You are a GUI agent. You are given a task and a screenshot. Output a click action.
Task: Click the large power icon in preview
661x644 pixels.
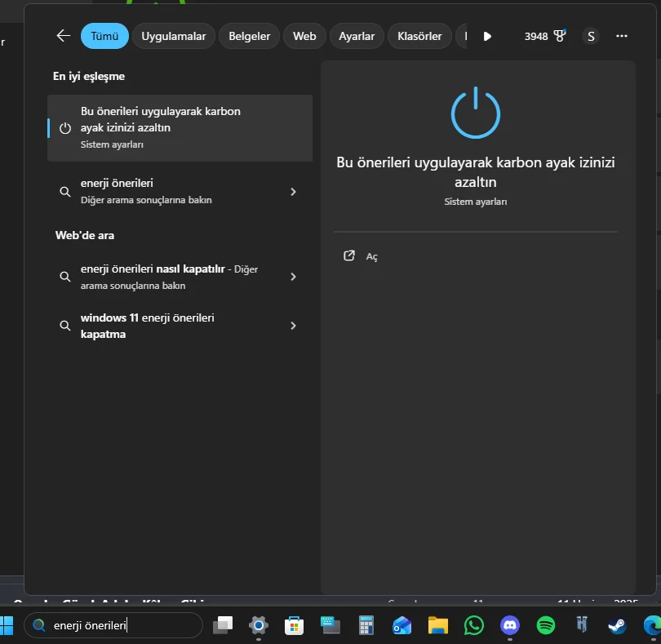click(x=476, y=113)
